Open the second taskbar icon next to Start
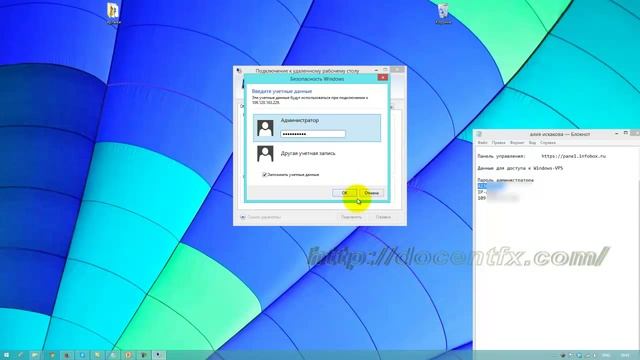This screenshot has height=360, width=640. point(20,355)
